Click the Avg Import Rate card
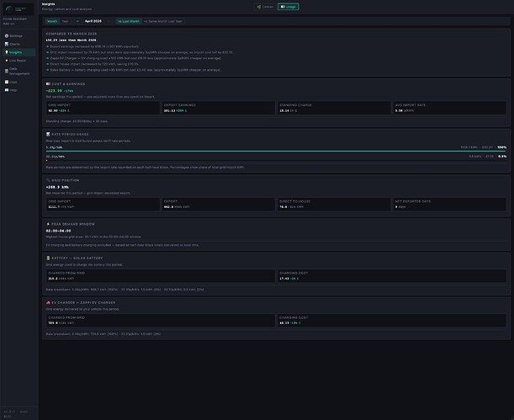The height and width of the screenshot is (420, 514). pos(450,108)
